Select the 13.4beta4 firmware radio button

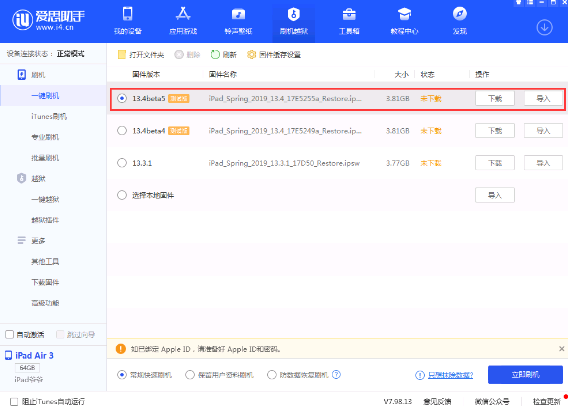point(122,130)
